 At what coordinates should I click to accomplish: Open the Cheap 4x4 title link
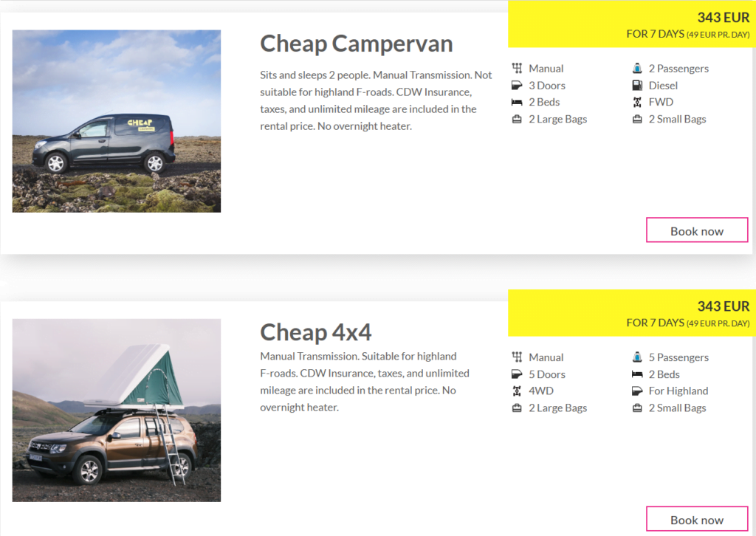coord(316,332)
